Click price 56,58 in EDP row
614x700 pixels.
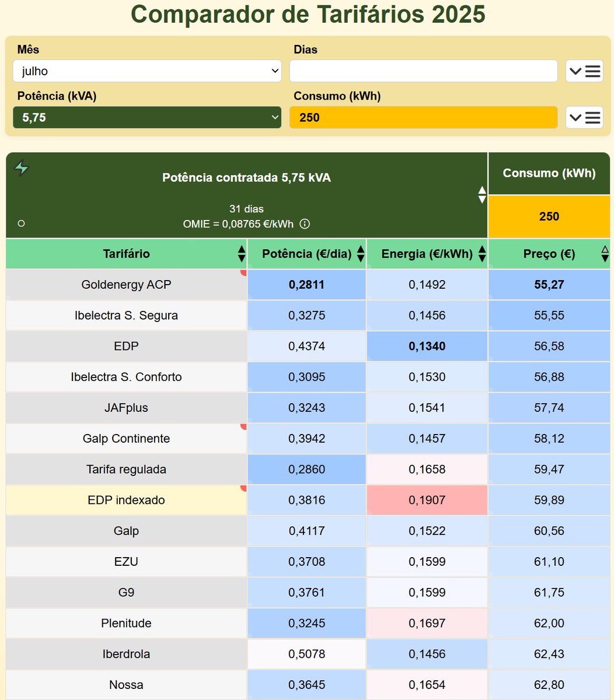[x=549, y=346]
